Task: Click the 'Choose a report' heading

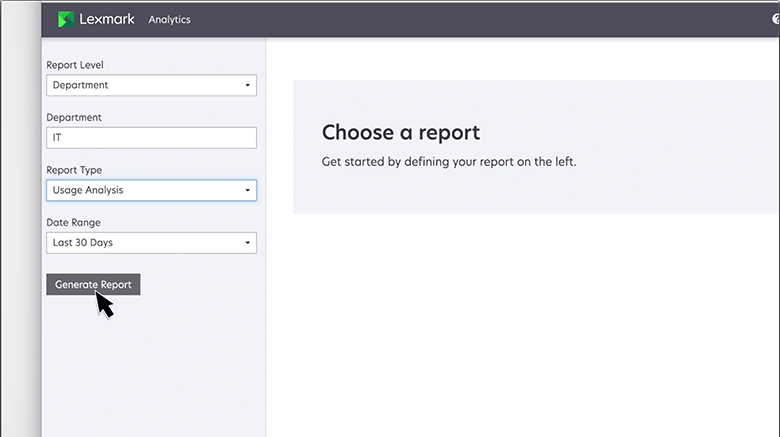Action: tap(400, 132)
